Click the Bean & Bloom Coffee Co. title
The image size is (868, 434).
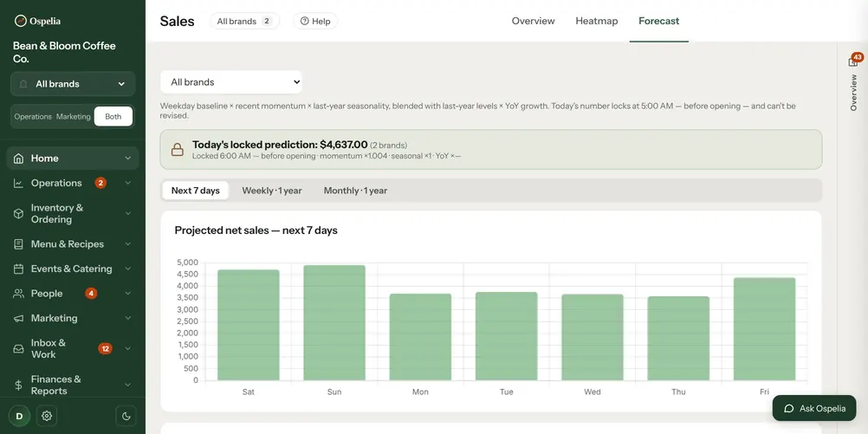64,52
